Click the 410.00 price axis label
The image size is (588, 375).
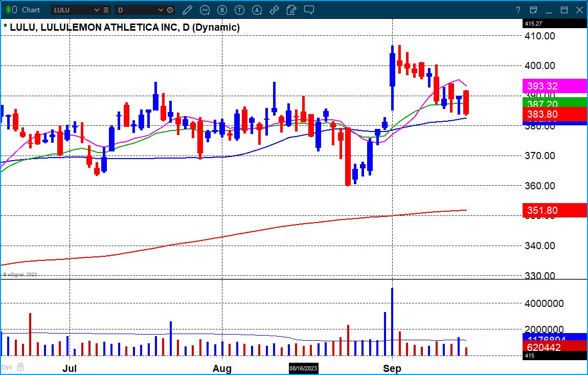pyautogui.click(x=539, y=36)
